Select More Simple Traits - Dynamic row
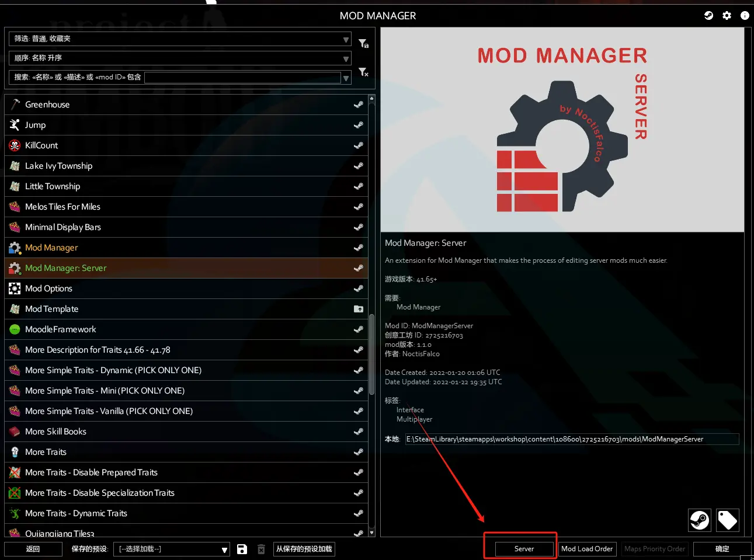 (186, 370)
